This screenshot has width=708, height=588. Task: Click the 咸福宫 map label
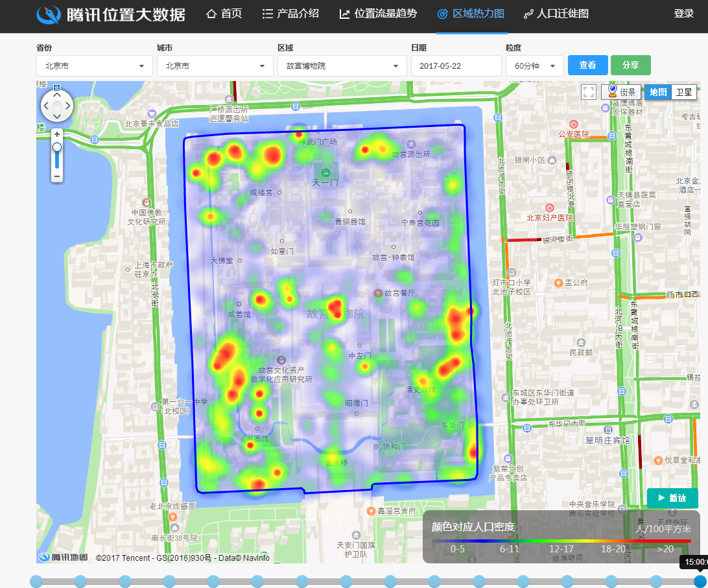[261, 193]
